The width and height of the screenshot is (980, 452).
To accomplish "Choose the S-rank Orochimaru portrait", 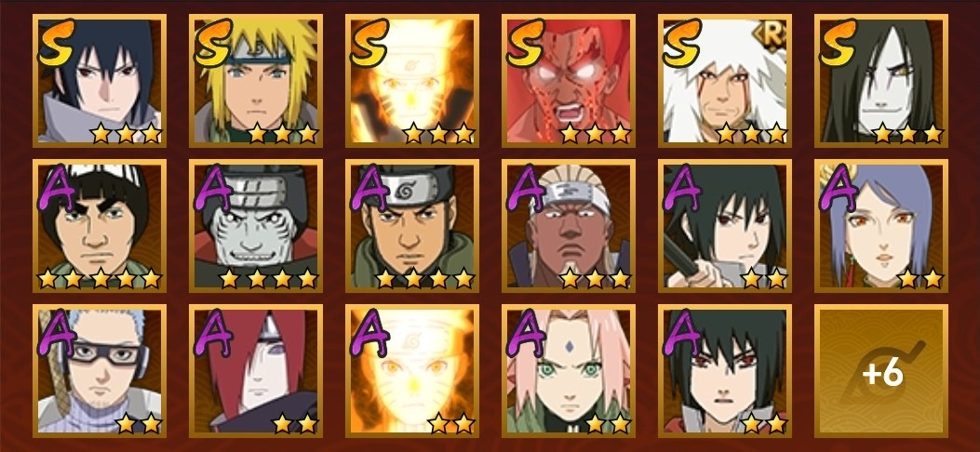I will point(880,81).
